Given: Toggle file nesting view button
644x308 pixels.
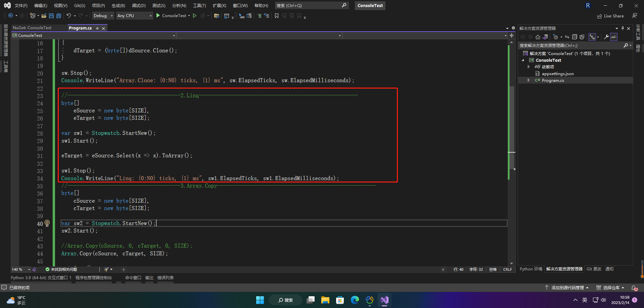Looking at the screenshot, I should point(592,37).
